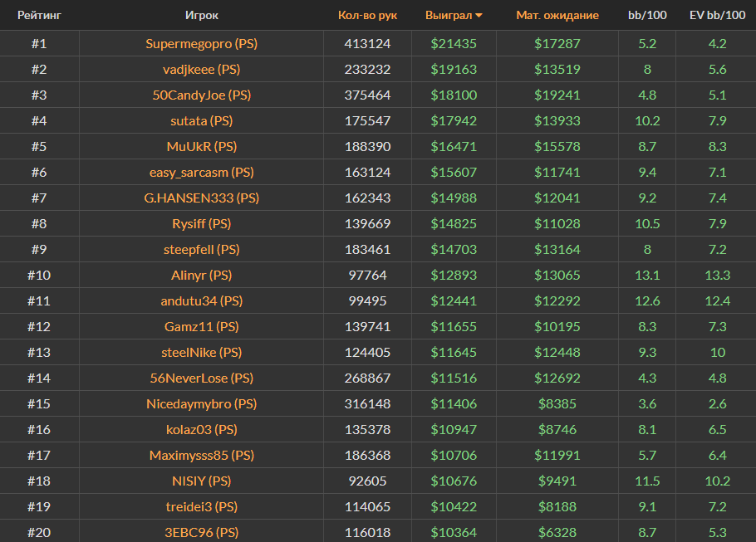Click the Рейтинг column header
The height and width of the screenshot is (542, 756).
tap(39, 15)
